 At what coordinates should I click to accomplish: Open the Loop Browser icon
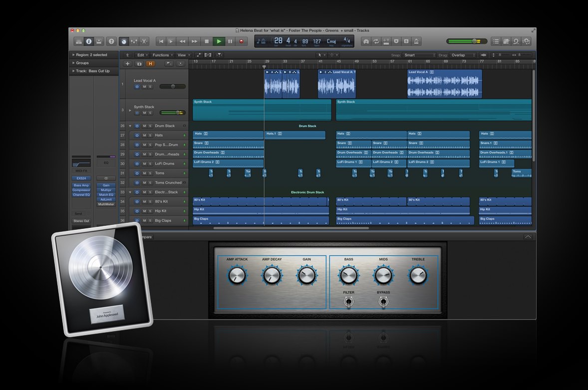[x=517, y=41]
